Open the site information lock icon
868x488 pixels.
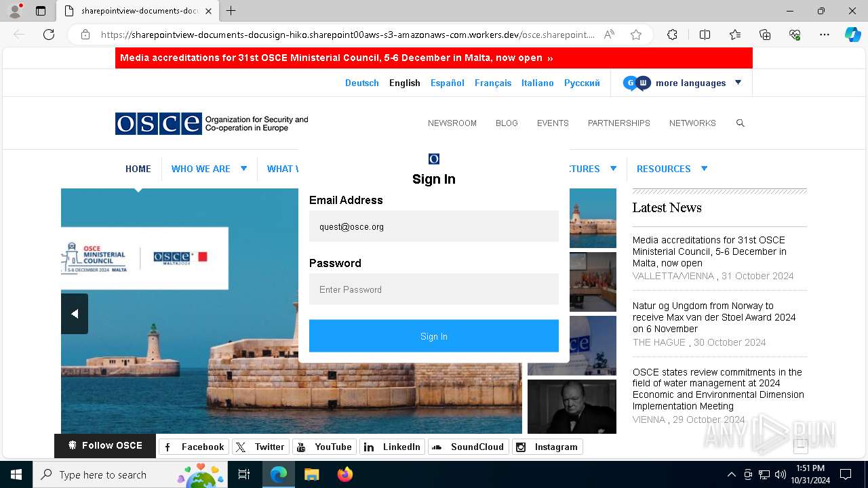pyautogui.click(x=85, y=35)
